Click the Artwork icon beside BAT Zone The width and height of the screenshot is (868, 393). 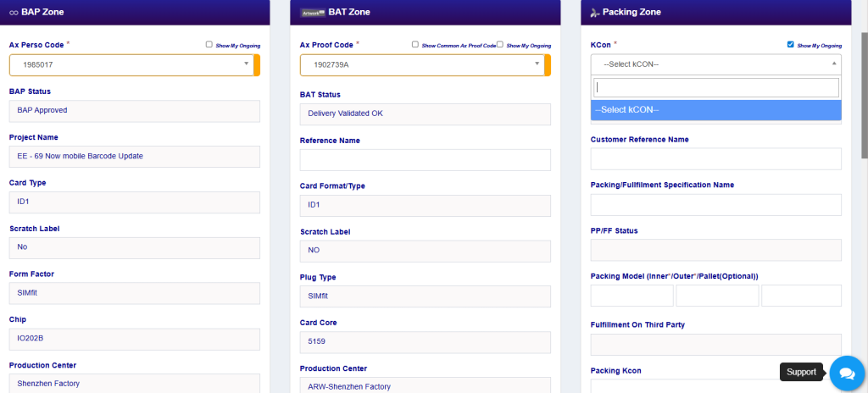(313, 12)
